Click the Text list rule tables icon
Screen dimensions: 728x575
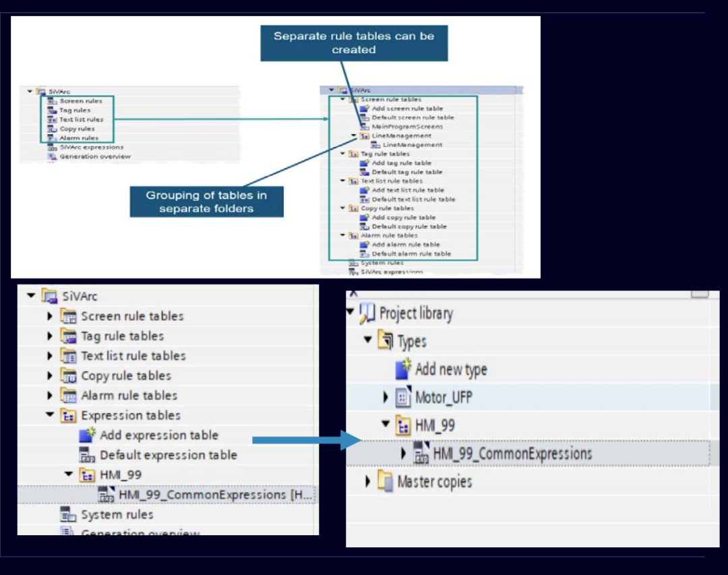click(69, 356)
